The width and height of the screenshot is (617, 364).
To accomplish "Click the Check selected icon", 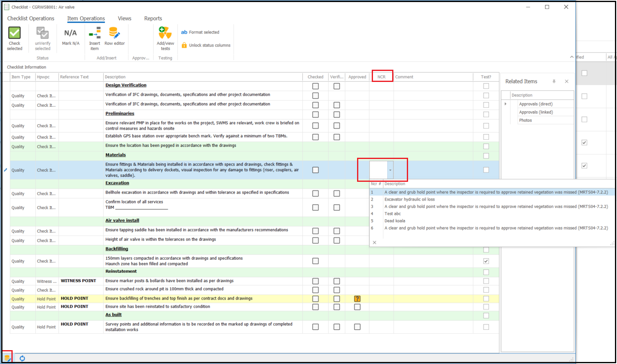I will tap(14, 33).
